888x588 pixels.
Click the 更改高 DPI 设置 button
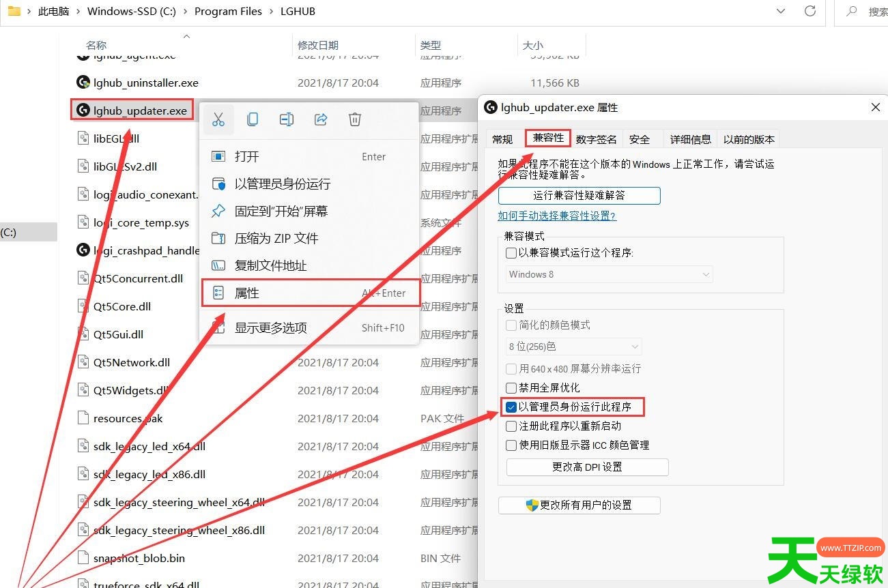(x=587, y=467)
